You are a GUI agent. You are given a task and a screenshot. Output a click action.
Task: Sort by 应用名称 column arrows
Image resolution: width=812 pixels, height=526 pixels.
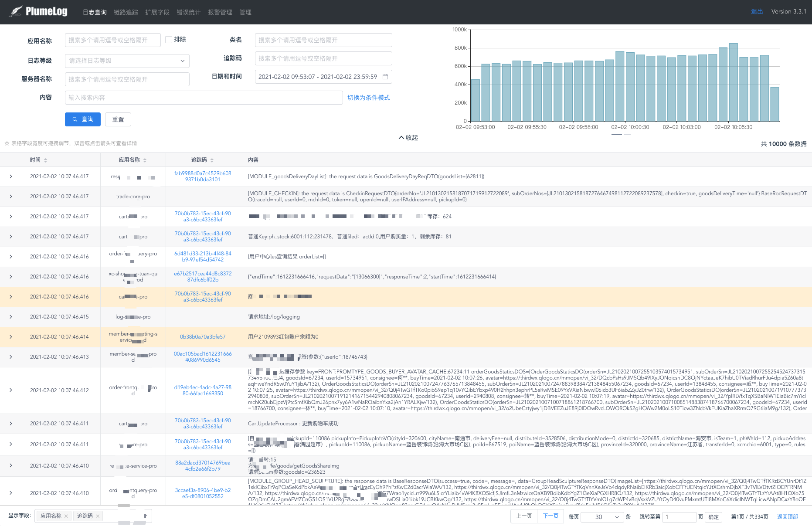145,160
